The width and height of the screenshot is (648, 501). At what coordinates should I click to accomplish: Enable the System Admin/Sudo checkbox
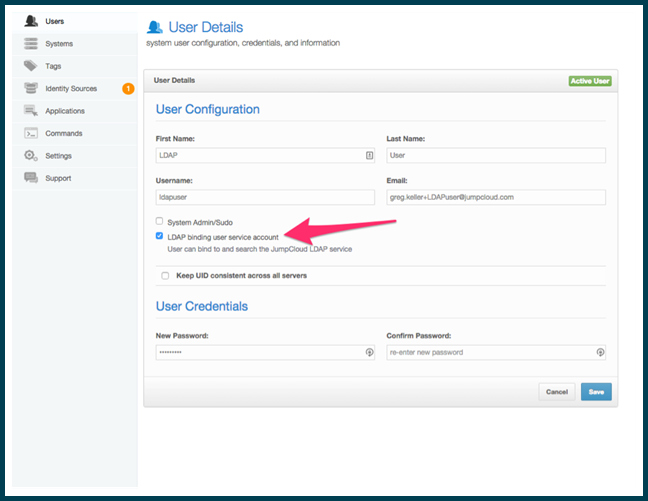click(159, 221)
